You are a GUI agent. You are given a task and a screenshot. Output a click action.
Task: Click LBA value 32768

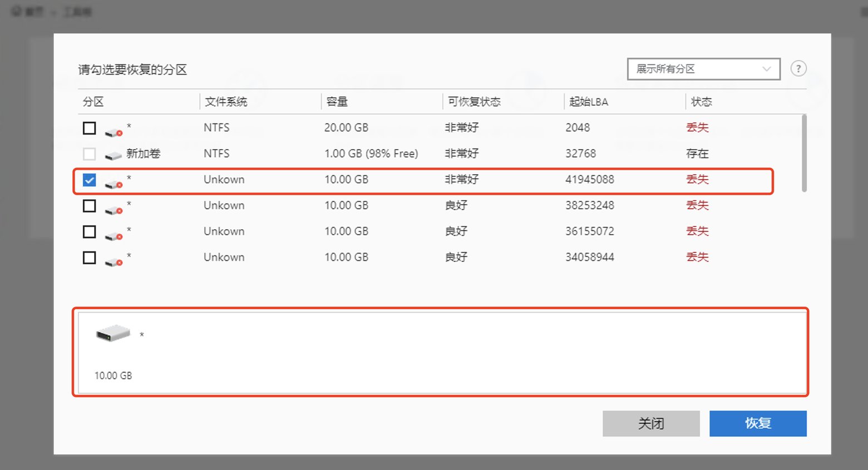point(580,154)
